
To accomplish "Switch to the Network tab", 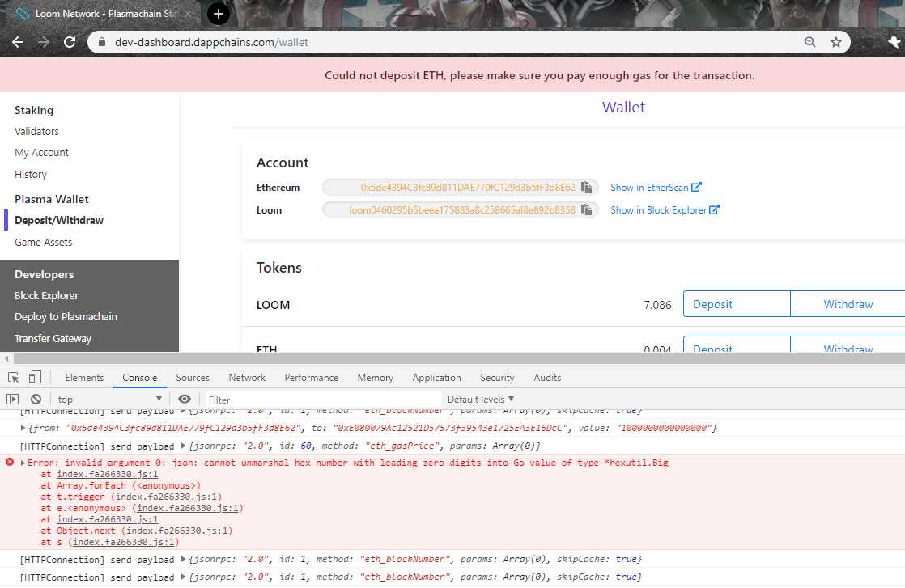I will (246, 377).
